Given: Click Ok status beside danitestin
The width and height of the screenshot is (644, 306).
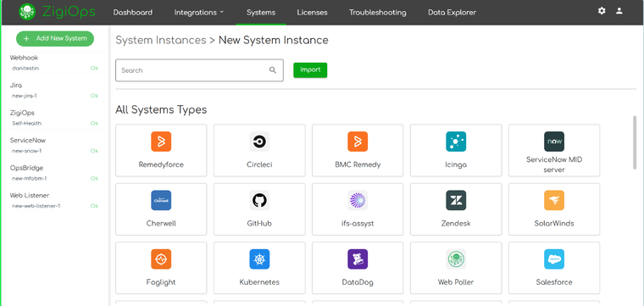Looking at the screenshot, I should click(94, 68).
